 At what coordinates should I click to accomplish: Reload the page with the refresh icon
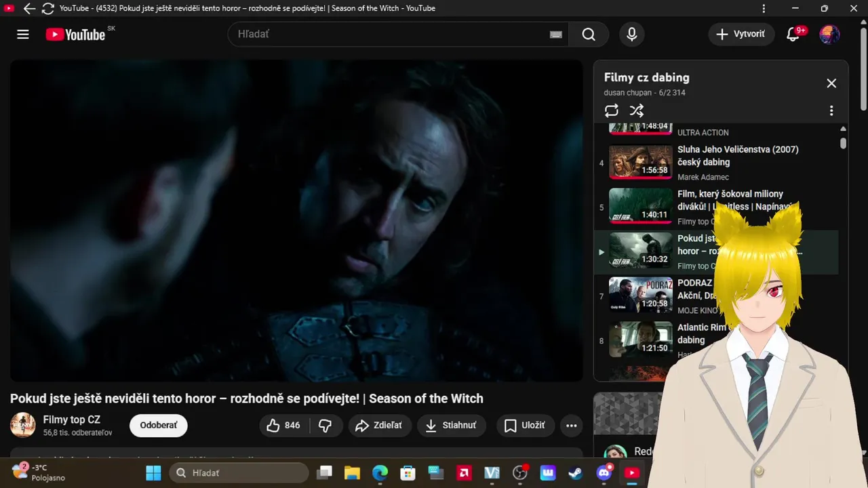[x=47, y=9]
